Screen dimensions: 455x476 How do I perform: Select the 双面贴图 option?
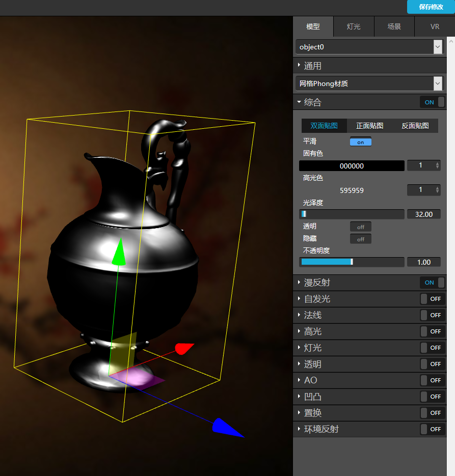324,126
